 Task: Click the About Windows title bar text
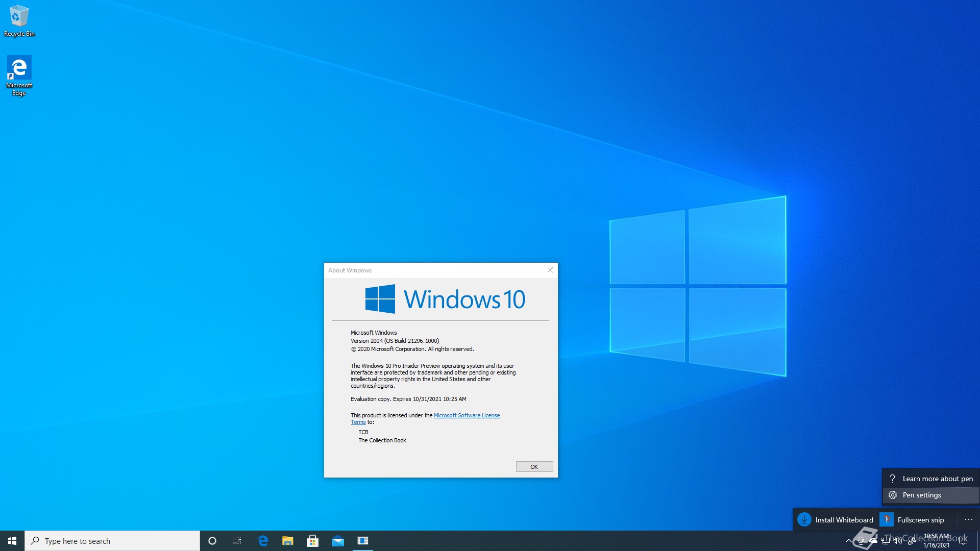(x=350, y=270)
